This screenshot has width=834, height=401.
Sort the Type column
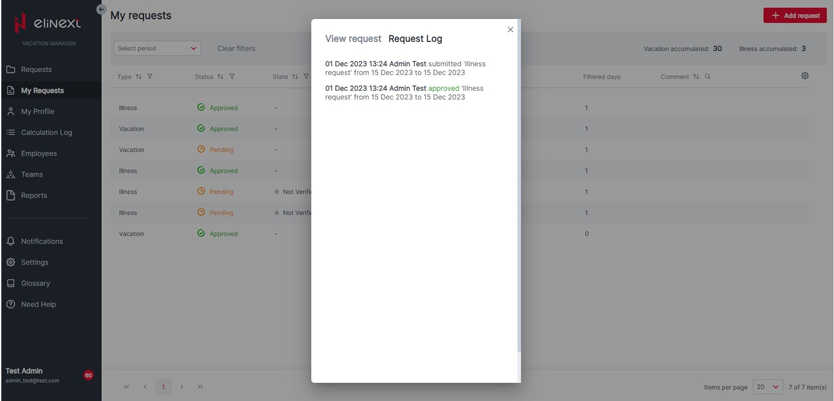coord(138,77)
